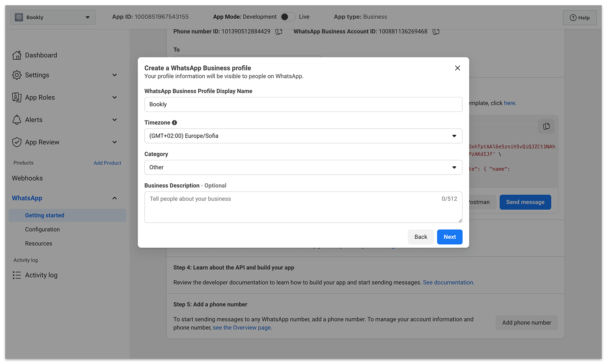
Task: Open the Bookly app selector dropdown
Action: (53, 17)
